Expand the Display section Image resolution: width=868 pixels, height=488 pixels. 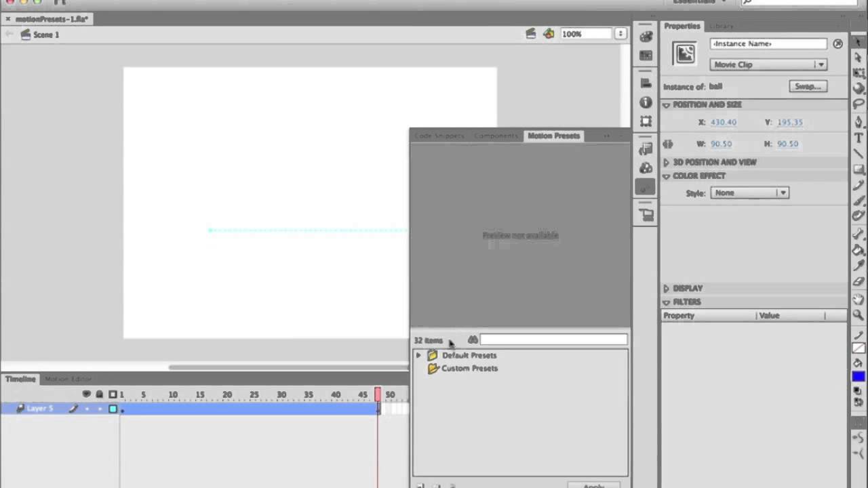tap(667, 289)
